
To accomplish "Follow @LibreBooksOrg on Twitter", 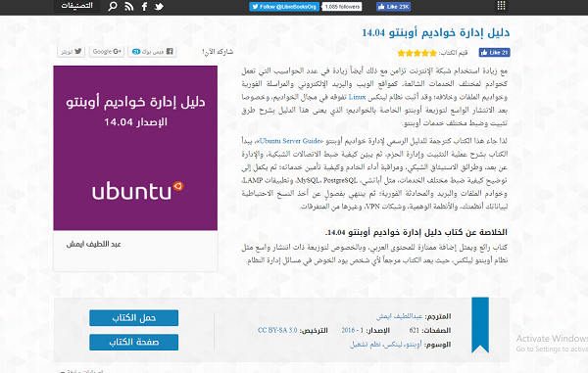I will coord(284,7).
